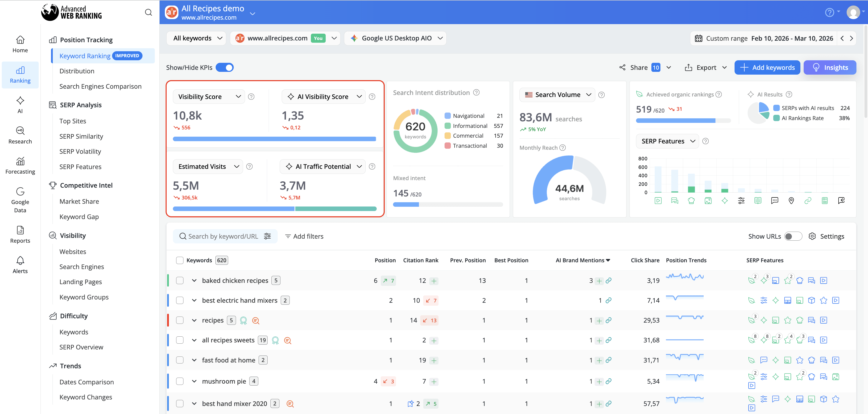Expand the baked chicken recipes row

(194, 280)
